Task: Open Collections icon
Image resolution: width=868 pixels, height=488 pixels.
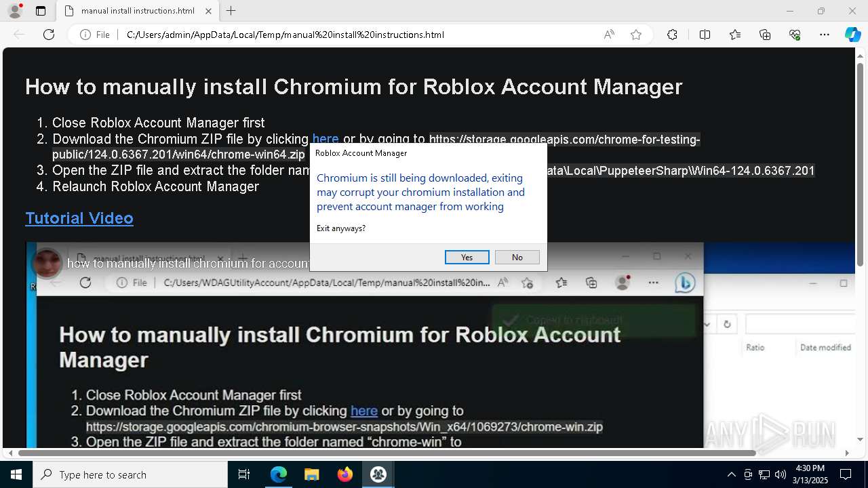Action: [x=765, y=35]
